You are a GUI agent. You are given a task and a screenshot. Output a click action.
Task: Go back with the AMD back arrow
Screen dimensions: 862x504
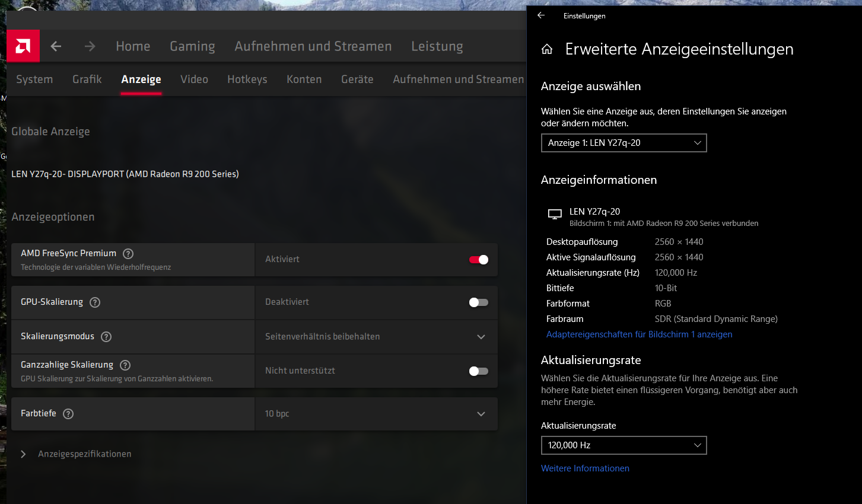[56, 46]
